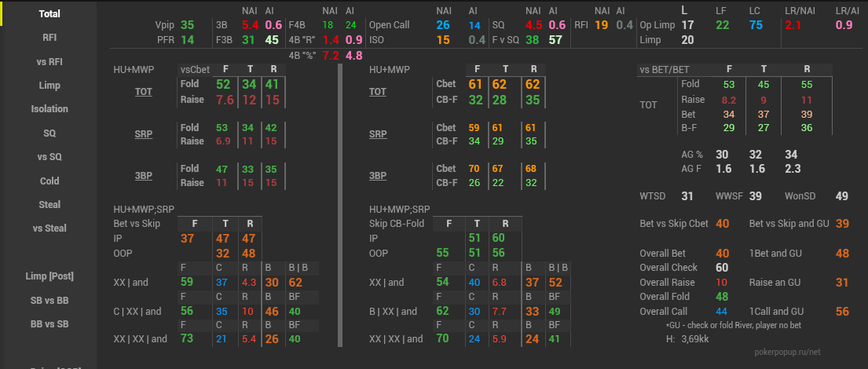Viewport: 868px width, 369px height.
Task: Open the Steal tab
Action: pyautogui.click(x=49, y=205)
